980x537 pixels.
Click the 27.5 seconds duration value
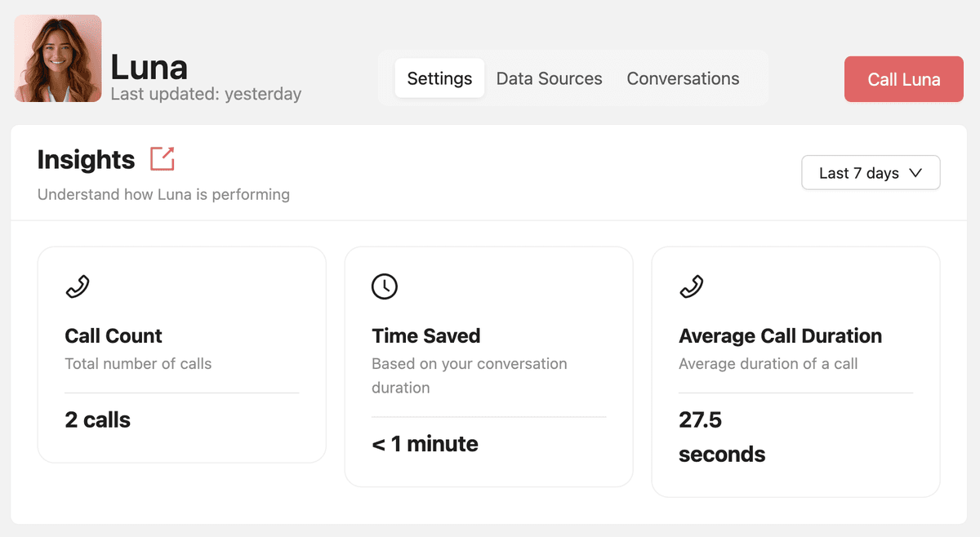pos(722,437)
